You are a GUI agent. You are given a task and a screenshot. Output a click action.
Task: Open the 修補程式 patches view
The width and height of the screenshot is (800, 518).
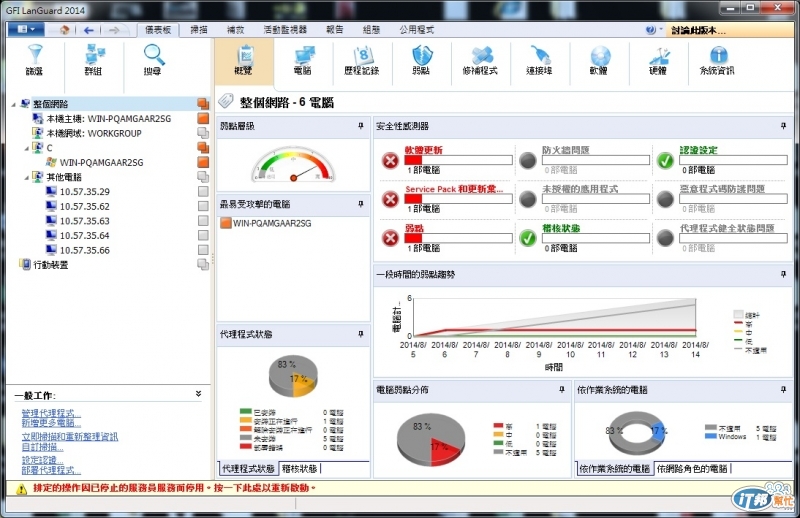[x=480, y=60]
